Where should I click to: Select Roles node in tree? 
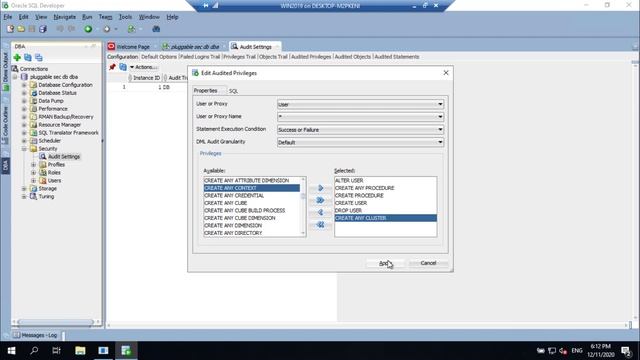(x=54, y=173)
